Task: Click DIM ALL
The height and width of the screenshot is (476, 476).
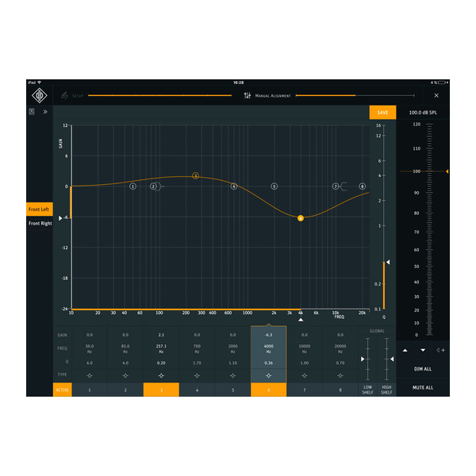Action: pyautogui.click(x=423, y=369)
